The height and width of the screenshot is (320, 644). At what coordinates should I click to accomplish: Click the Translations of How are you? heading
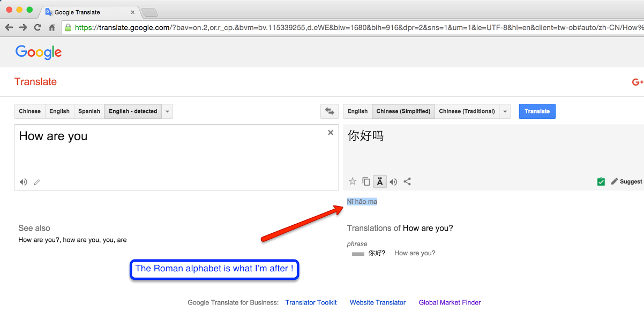coord(400,228)
